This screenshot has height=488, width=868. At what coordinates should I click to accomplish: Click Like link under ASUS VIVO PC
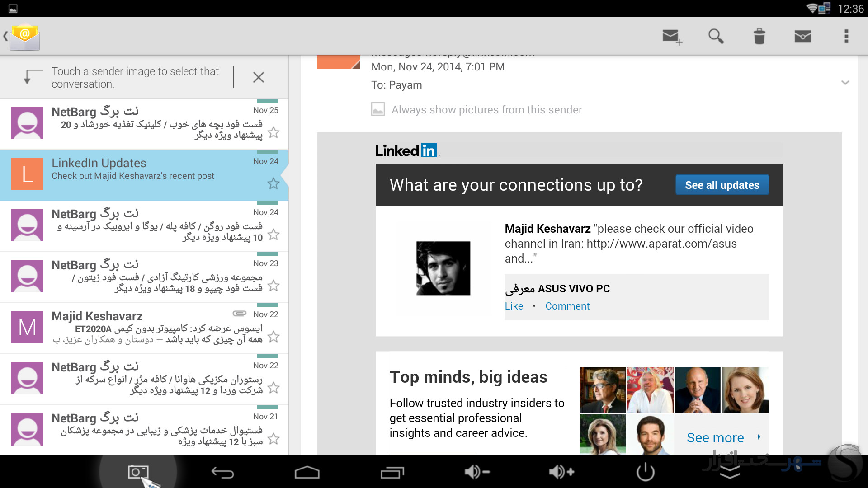[x=514, y=306]
